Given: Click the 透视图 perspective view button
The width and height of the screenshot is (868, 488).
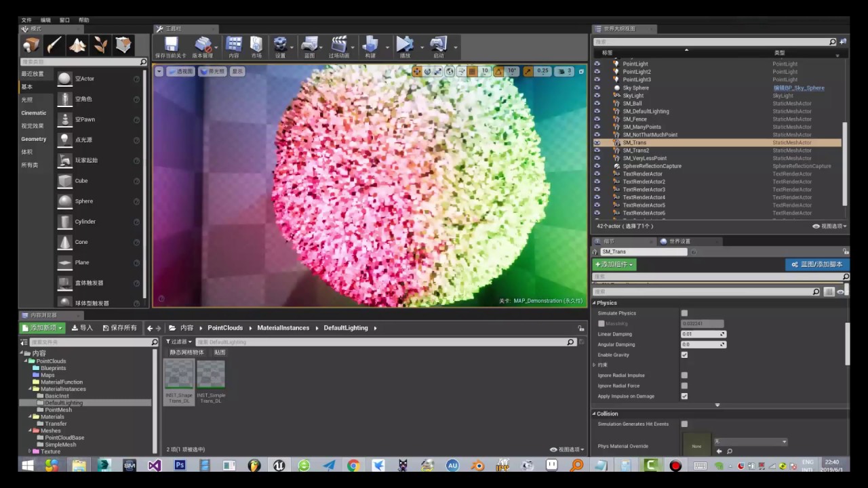Looking at the screenshot, I should point(180,71).
